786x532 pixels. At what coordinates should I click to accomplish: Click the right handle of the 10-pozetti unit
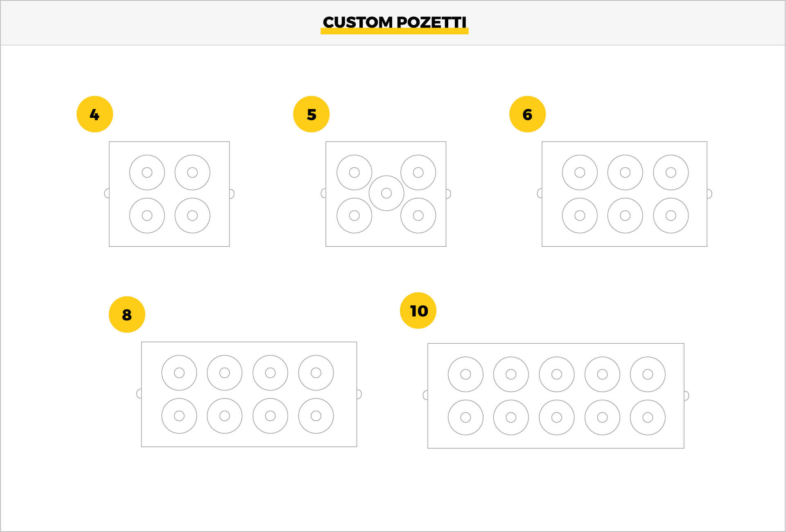[x=687, y=396]
